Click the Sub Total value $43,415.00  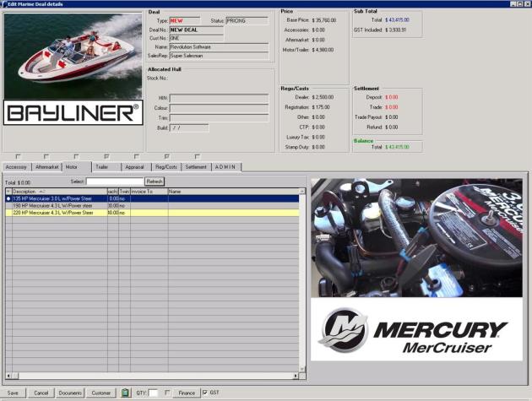coord(397,20)
